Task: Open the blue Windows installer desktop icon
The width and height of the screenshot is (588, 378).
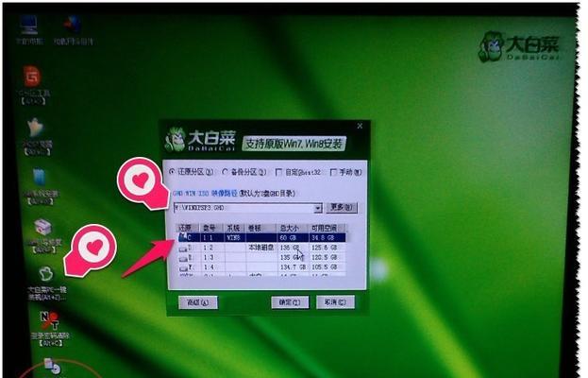Action: tap(39, 178)
